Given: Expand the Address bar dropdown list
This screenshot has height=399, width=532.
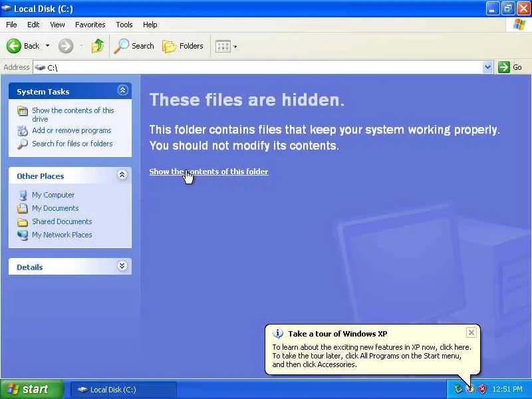Looking at the screenshot, I should [487, 67].
